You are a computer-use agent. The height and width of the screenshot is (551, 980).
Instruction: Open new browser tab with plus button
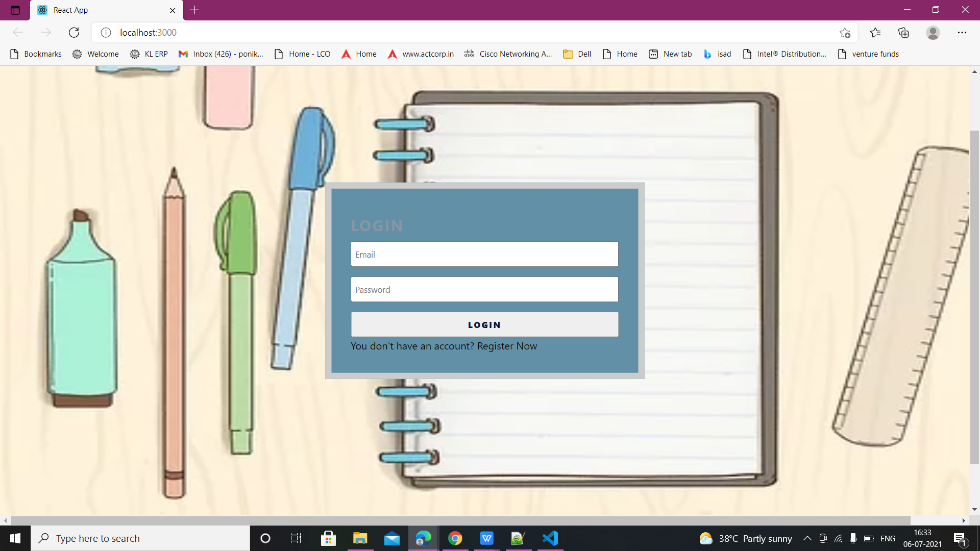(x=194, y=10)
